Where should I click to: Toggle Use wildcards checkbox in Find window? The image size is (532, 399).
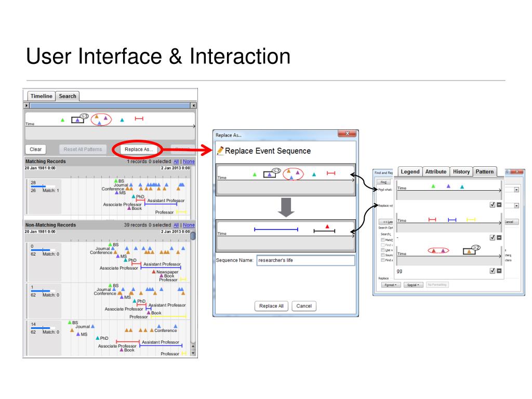[383, 250]
